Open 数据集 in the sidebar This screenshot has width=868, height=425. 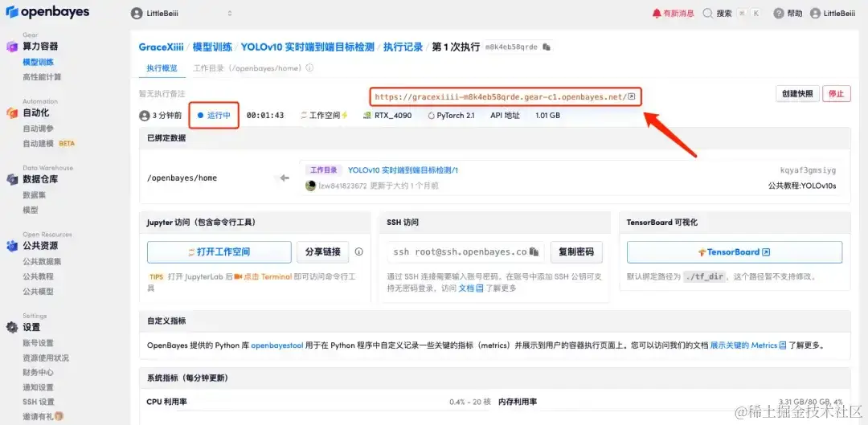point(35,194)
